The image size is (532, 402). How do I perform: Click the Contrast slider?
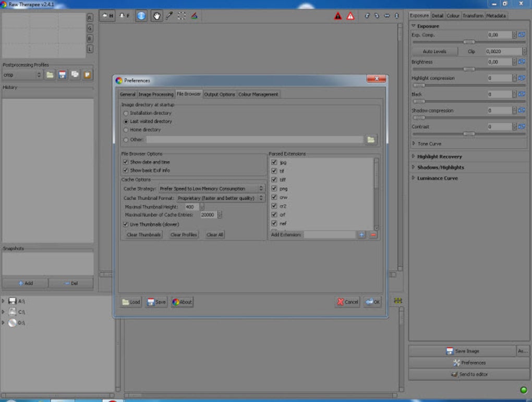[x=469, y=133]
